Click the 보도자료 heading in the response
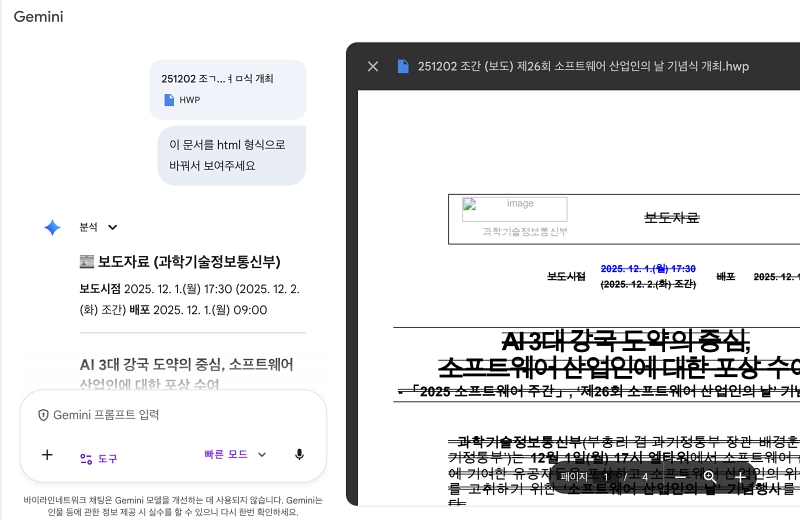This screenshot has height=520, width=800. point(179,262)
